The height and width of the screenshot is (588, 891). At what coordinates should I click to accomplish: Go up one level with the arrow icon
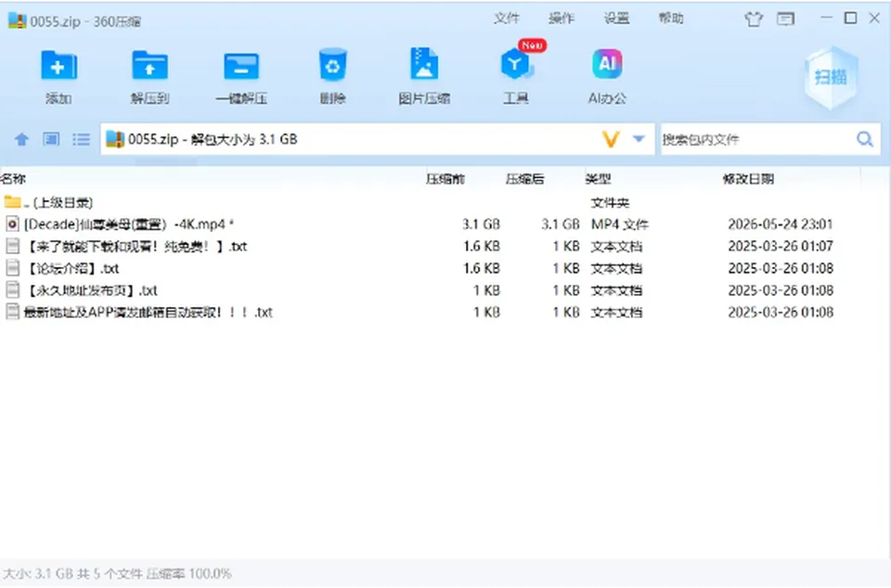tap(21, 139)
